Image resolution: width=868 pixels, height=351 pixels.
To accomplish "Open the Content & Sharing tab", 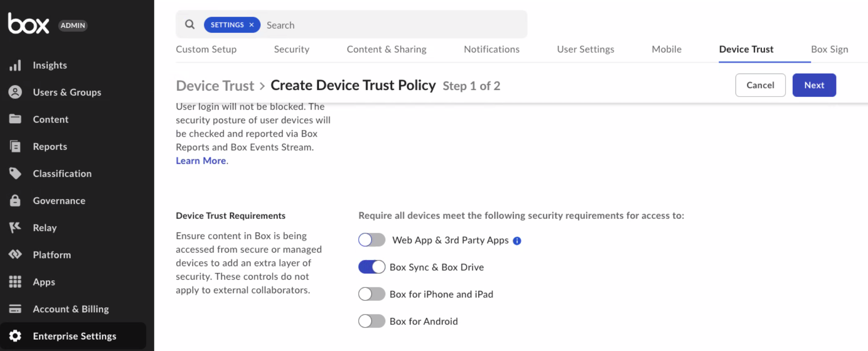I will point(386,49).
